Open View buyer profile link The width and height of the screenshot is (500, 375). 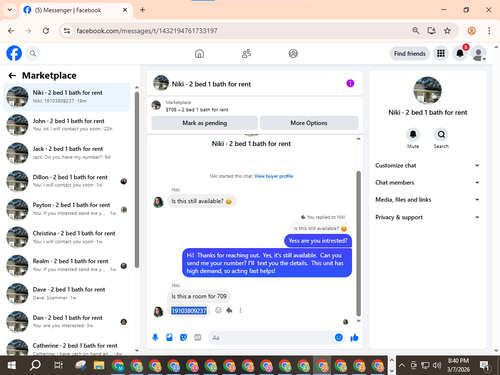[x=273, y=176]
